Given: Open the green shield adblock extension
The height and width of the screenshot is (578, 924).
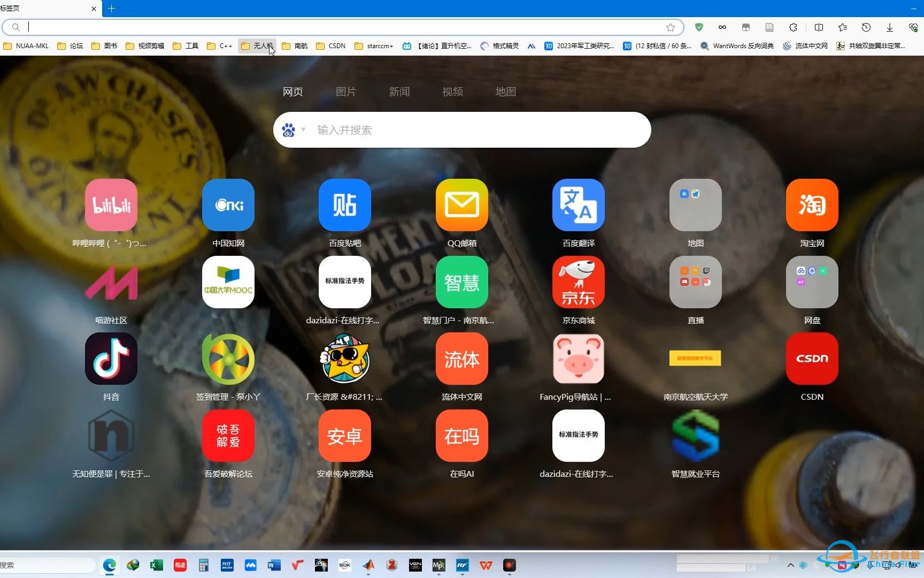Looking at the screenshot, I should (699, 27).
